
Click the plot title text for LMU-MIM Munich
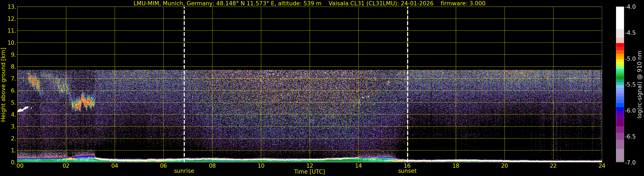point(227,3)
